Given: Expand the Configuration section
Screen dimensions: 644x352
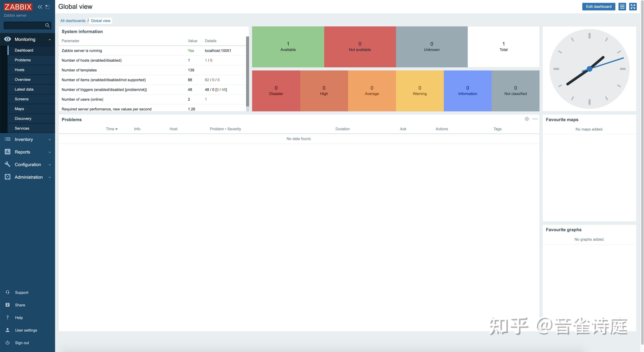Looking at the screenshot, I should 49,164.
